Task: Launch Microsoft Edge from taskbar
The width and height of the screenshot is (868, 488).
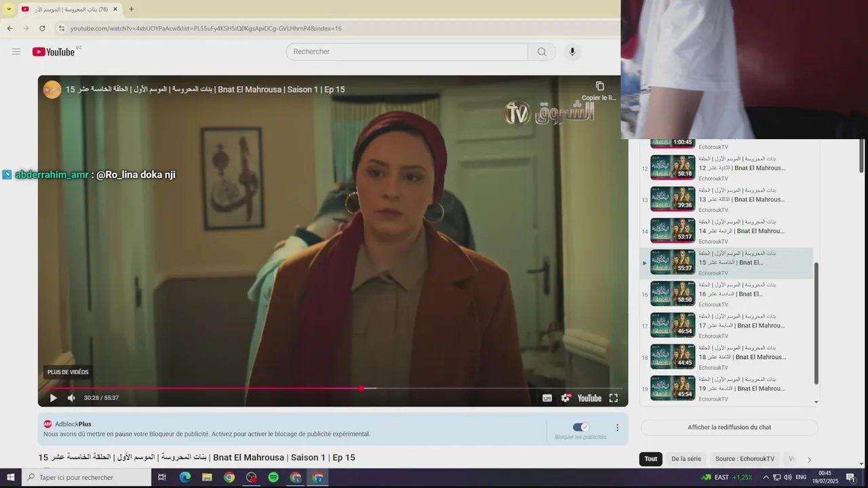Action: coord(185,477)
